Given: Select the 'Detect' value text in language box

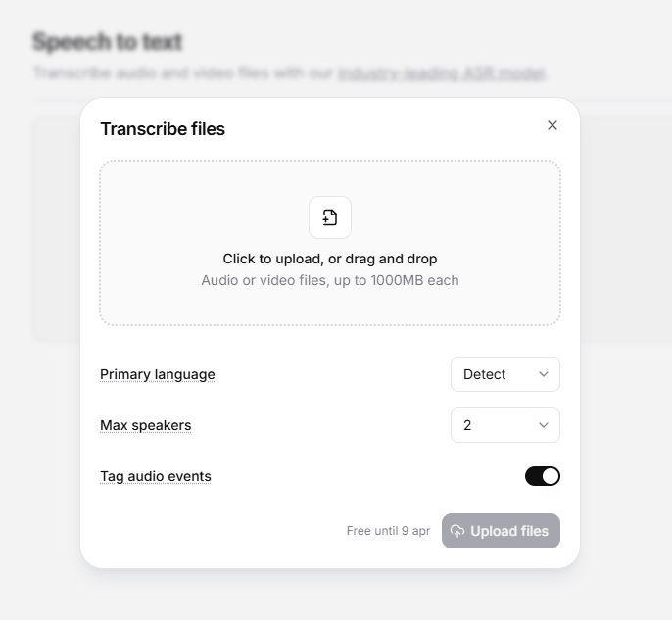Looking at the screenshot, I should coord(484,374).
